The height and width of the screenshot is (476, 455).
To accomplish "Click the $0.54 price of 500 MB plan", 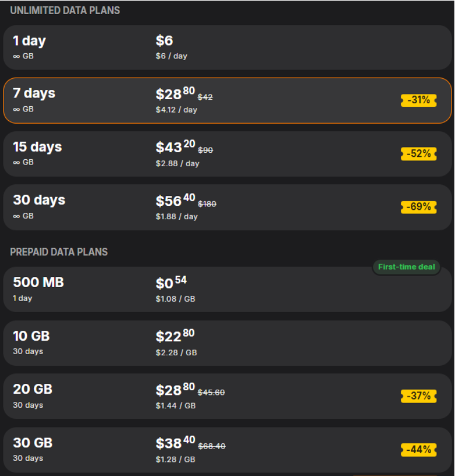I will pyautogui.click(x=171, y=283).
